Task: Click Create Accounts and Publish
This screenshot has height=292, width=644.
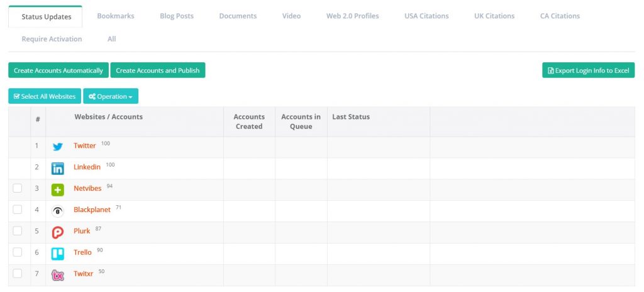Action: pyautogui.click(x=157, y=70)
